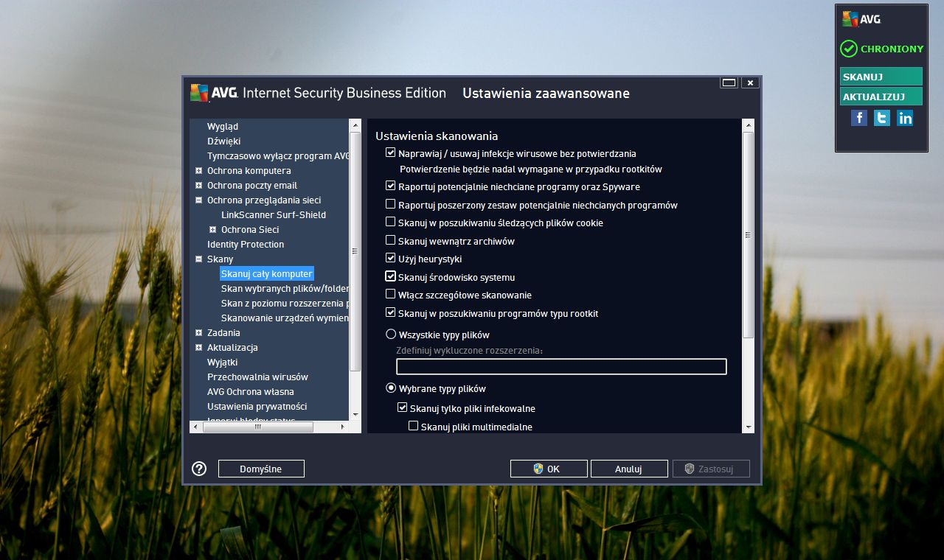Click SKANUJ in the AVG widget

[881, 77]
